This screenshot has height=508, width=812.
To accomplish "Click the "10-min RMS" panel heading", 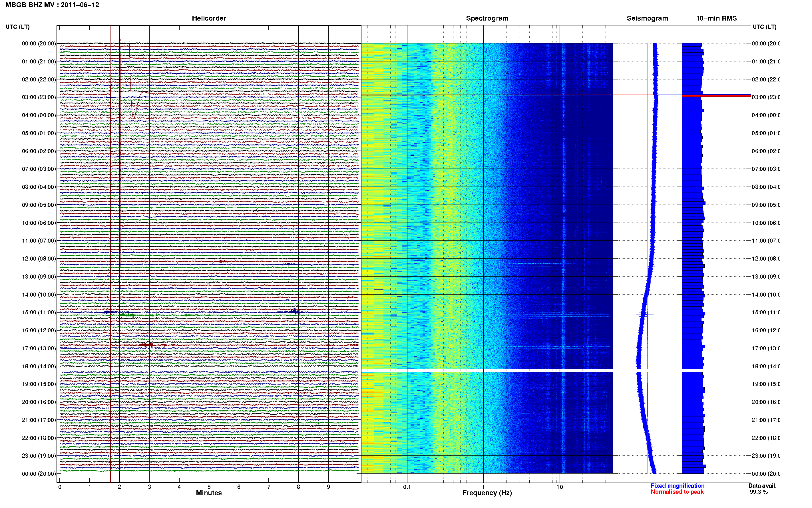I will [716, 19].
